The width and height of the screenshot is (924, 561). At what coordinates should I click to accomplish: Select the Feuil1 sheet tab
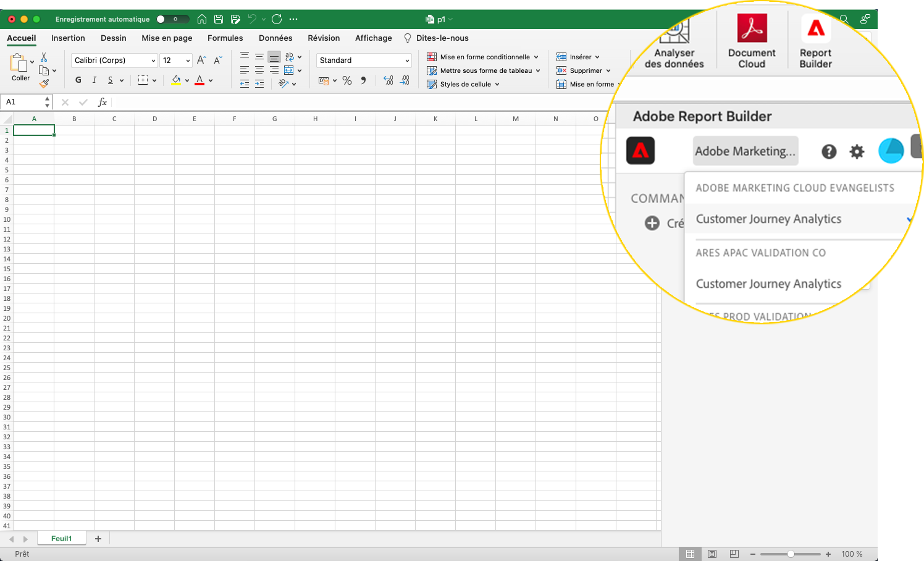click(x=61, y=539)
